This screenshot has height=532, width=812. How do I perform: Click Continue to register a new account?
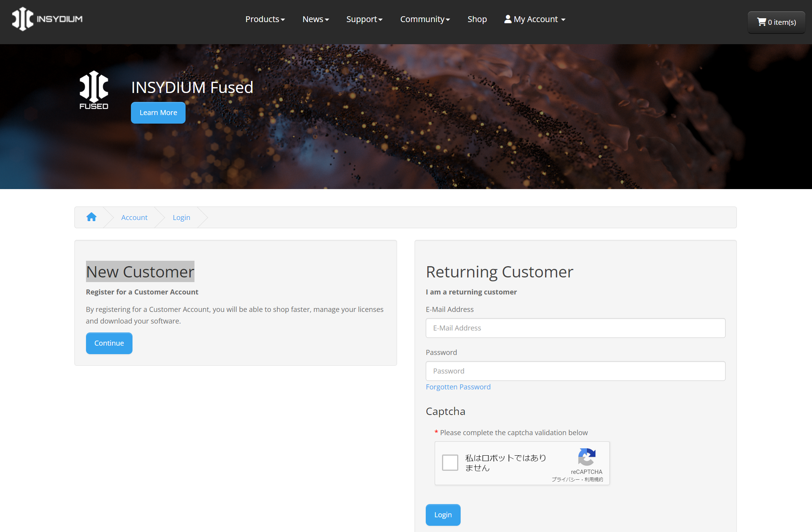click(109, 343)
